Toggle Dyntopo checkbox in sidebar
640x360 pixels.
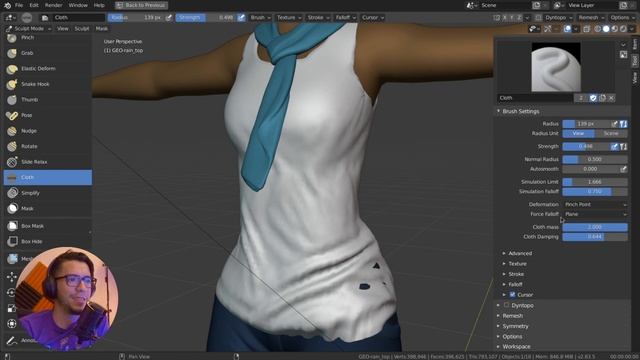click(x=507, y=305)
